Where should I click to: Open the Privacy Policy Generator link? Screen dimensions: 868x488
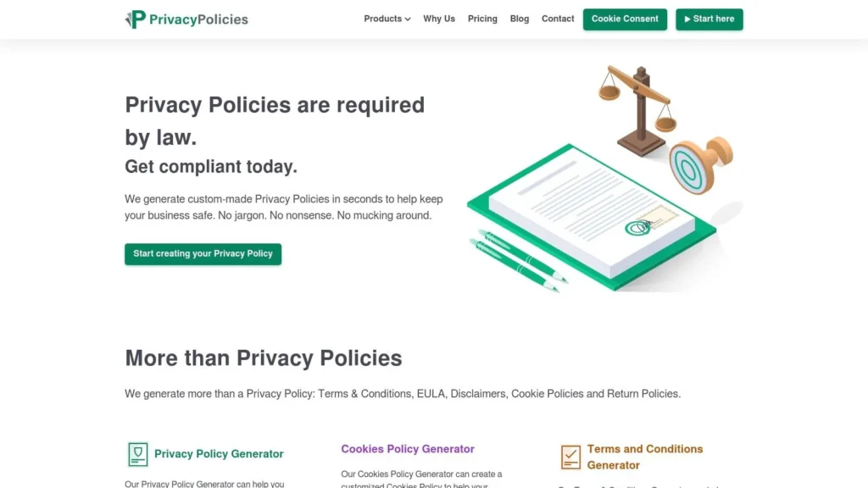tap(217, 454)
